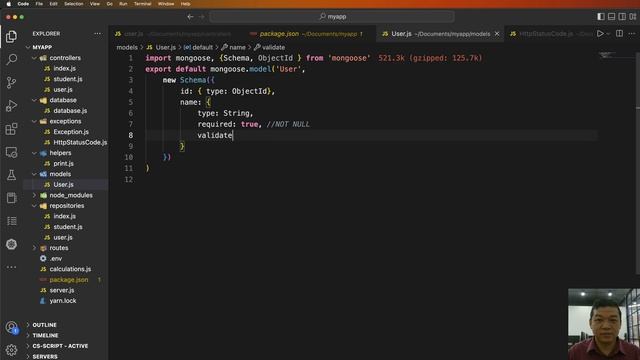
Task: Open the Terminal menu
Action: tap(142, 4)
